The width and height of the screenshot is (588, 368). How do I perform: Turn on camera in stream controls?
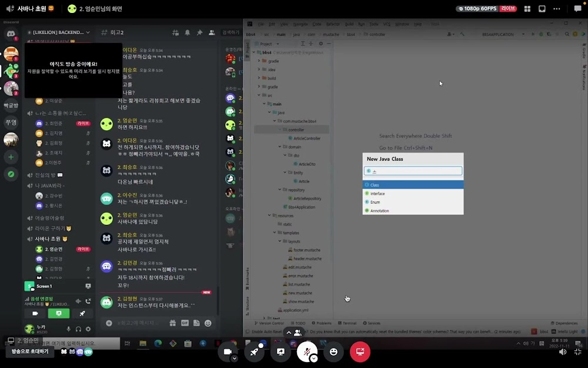tap(228, 352)
